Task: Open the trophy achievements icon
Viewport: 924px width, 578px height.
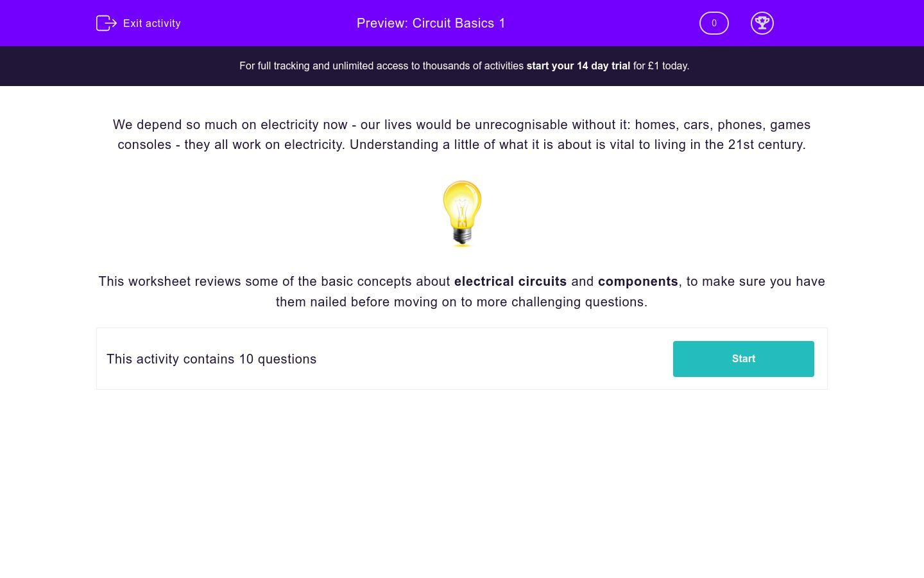Action: pyautogui.click(x=762, y=23)
